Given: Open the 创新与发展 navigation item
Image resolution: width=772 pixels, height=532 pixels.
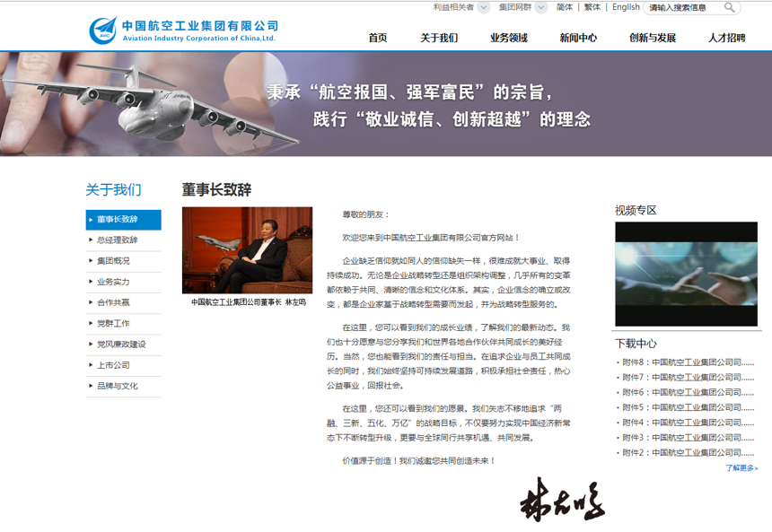Looking at the screenshot, I should pos(653,38).
